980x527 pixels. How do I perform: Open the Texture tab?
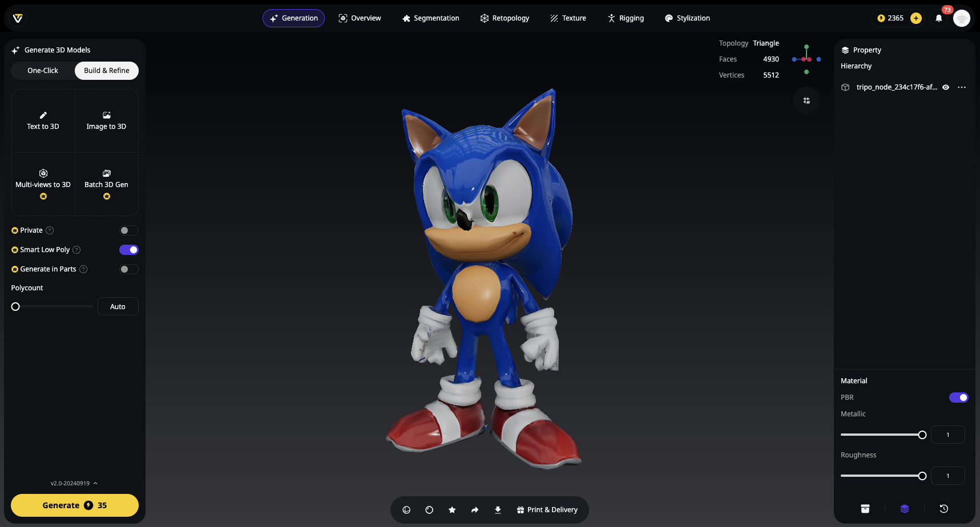tap(568, 18)
